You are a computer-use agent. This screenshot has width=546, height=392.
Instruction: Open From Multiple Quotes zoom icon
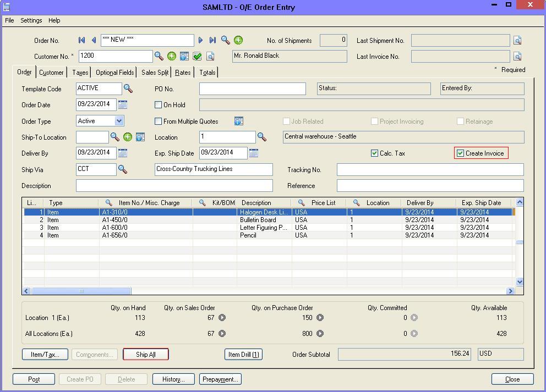[x=239, y=121]
